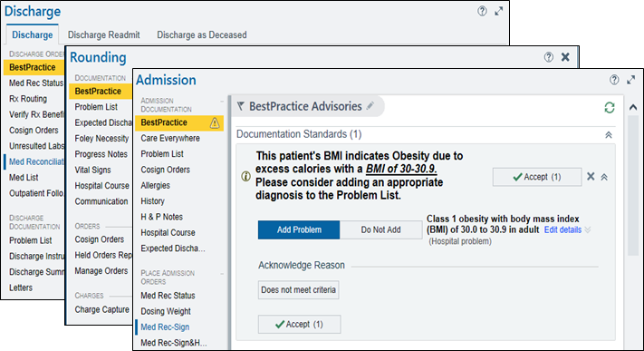This screenshot has height=351, width=644.
Task: Expand the Discharge window with arrows icon
Action: click(498, 11)
